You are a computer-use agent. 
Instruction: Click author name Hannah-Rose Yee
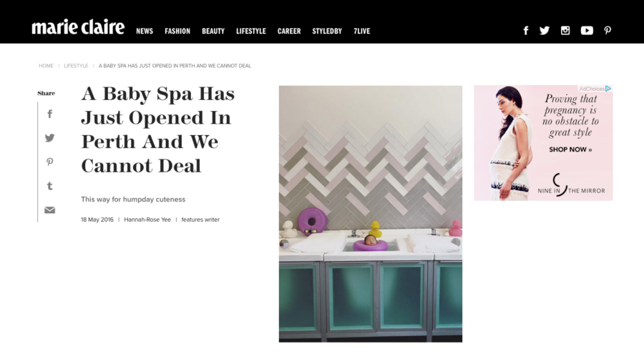(147, 220)
